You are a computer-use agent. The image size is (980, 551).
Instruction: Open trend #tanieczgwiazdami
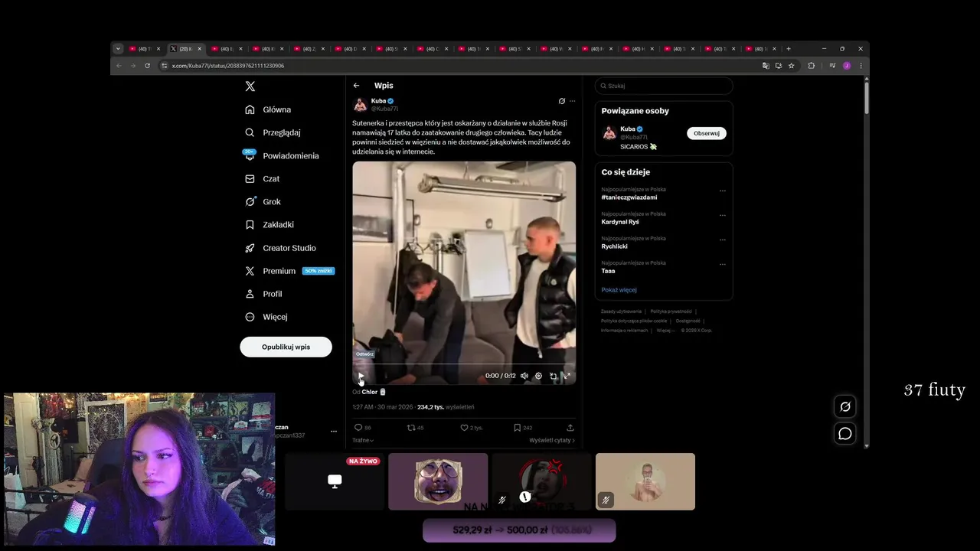(x=629, y=197)
